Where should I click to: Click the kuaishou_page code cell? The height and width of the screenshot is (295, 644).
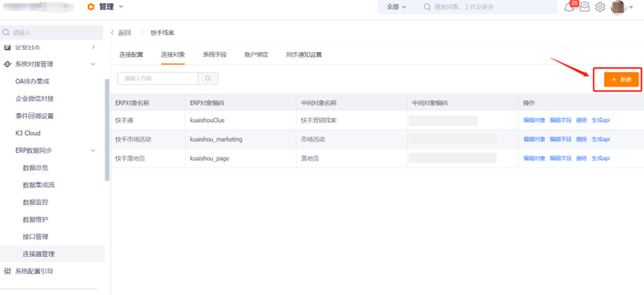pos(209,158)
